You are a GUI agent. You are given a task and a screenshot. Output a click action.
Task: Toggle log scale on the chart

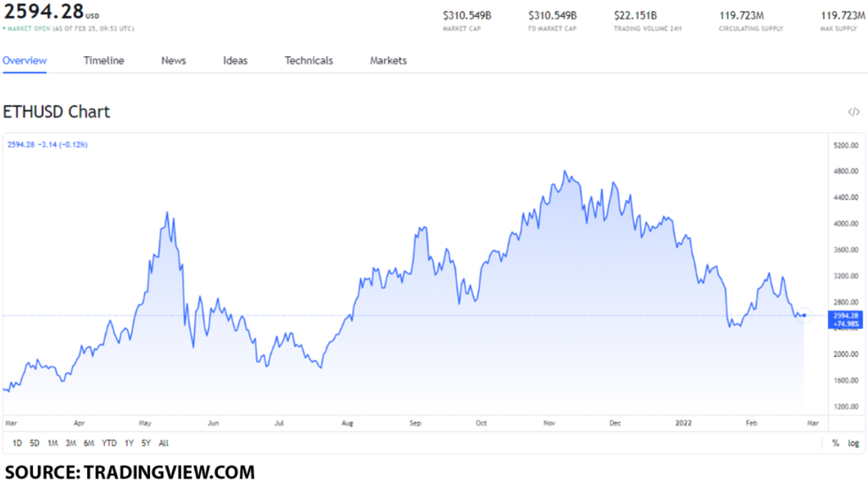854,443
